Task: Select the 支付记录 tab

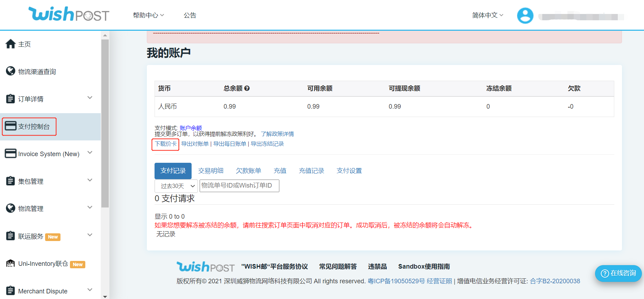Action: coord(173,171)
